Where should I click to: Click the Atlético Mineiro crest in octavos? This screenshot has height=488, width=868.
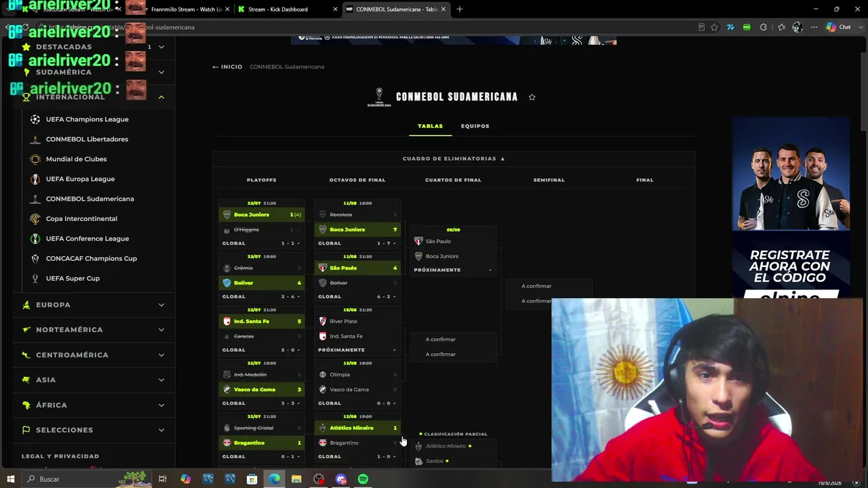(323, 428)
